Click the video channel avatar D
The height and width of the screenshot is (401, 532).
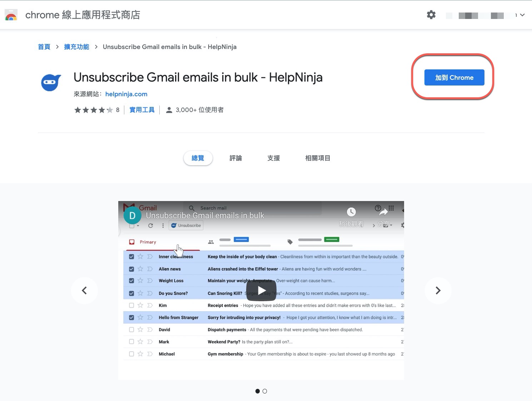pyautogui.click(x=132, y=216)
